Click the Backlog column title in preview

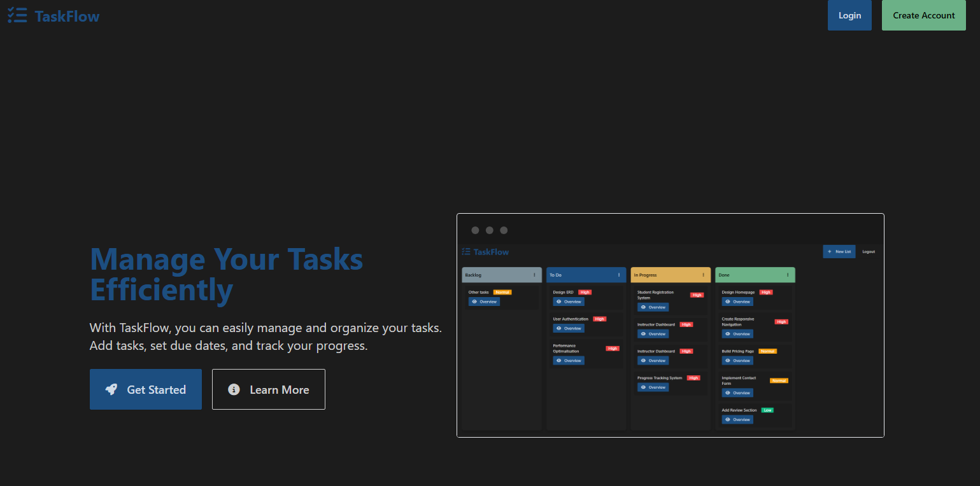coord(473,275)
